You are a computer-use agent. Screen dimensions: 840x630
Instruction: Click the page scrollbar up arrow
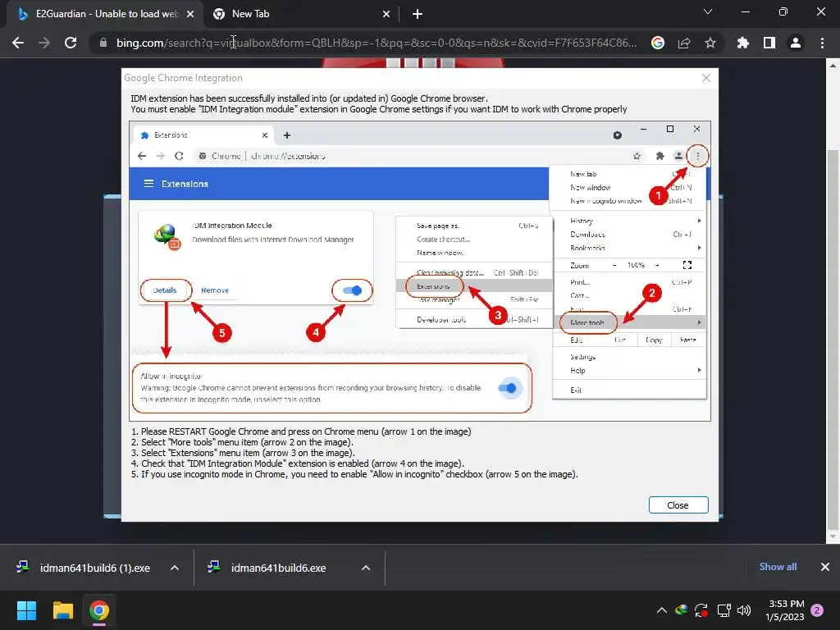coord(833,66)
